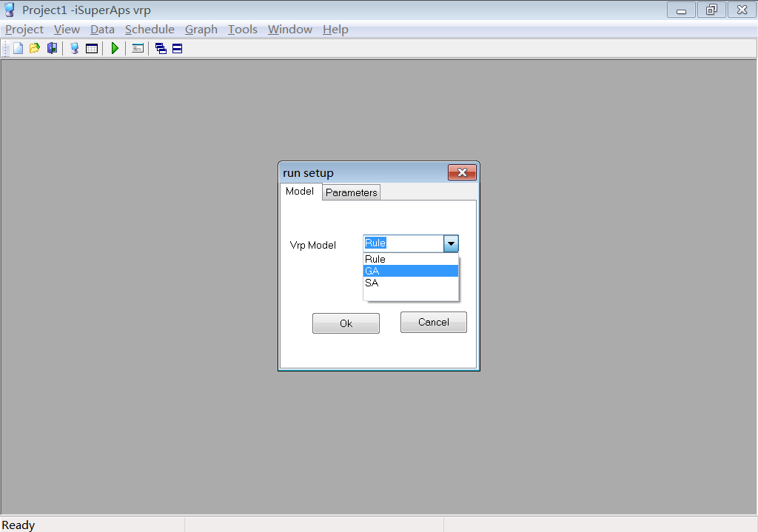
Task: Close the run setup dialog
Action: click(462, 172)
